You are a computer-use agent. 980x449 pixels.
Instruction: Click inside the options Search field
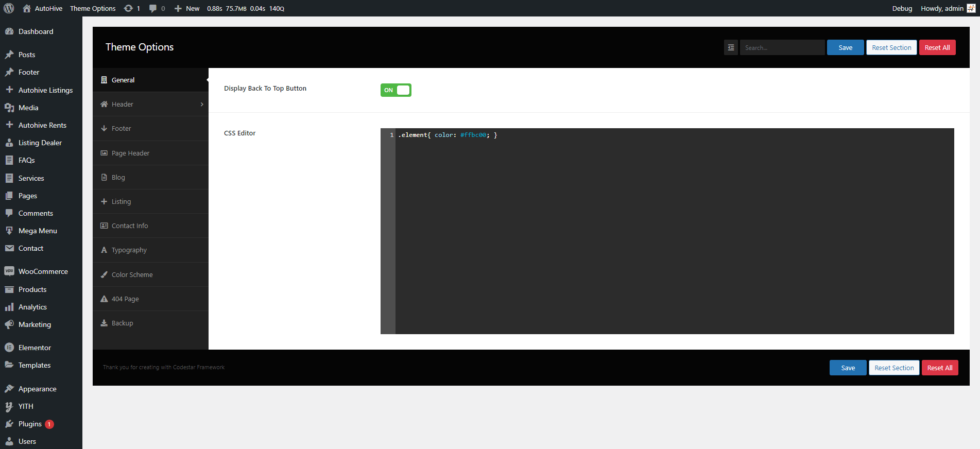point(782,47)
